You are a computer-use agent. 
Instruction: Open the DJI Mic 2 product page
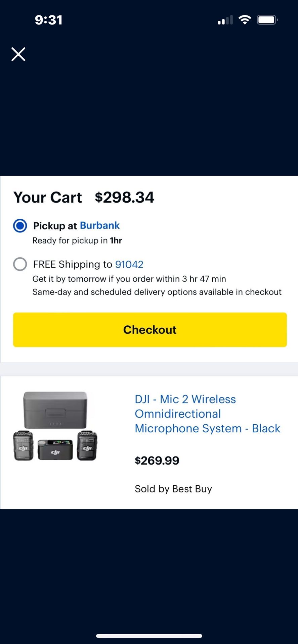tap(207, 414)
